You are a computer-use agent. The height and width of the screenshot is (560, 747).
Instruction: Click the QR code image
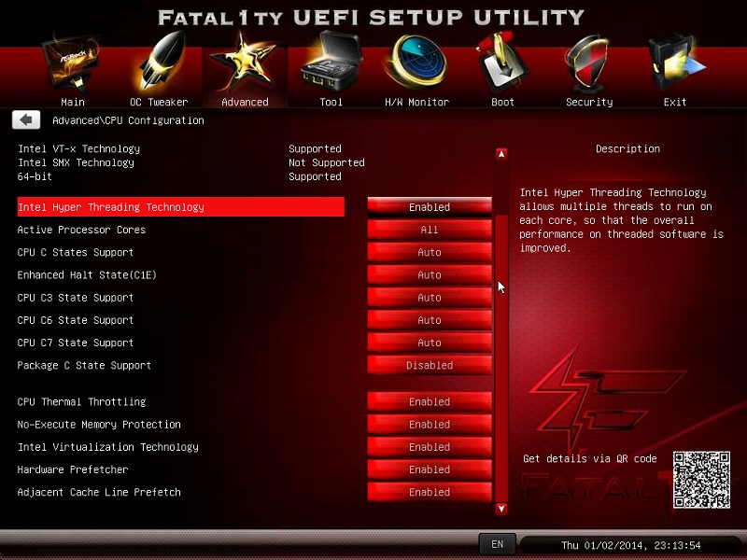click(x=700, y=480)
